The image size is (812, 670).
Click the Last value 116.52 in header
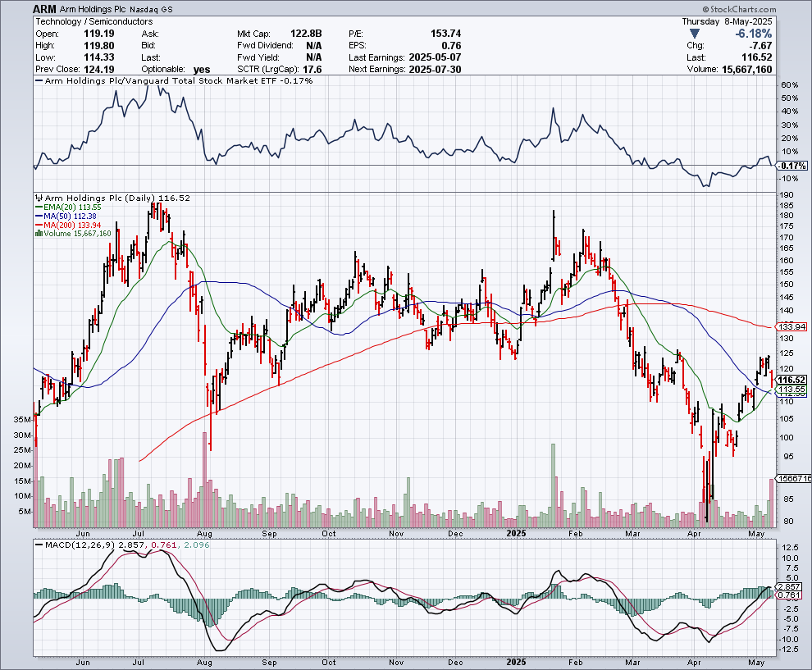tap(756, 57)
